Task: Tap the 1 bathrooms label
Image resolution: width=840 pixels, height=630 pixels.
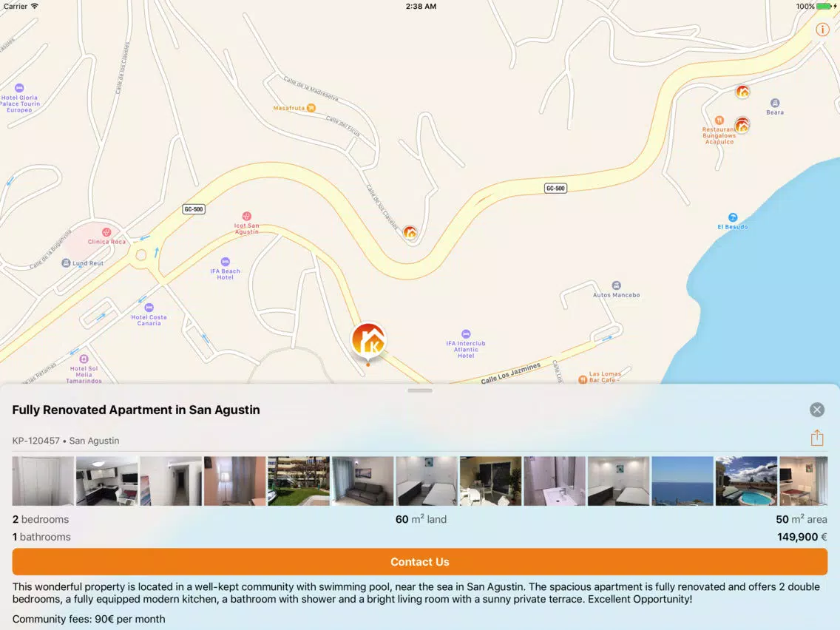Action: pos(41,537)
